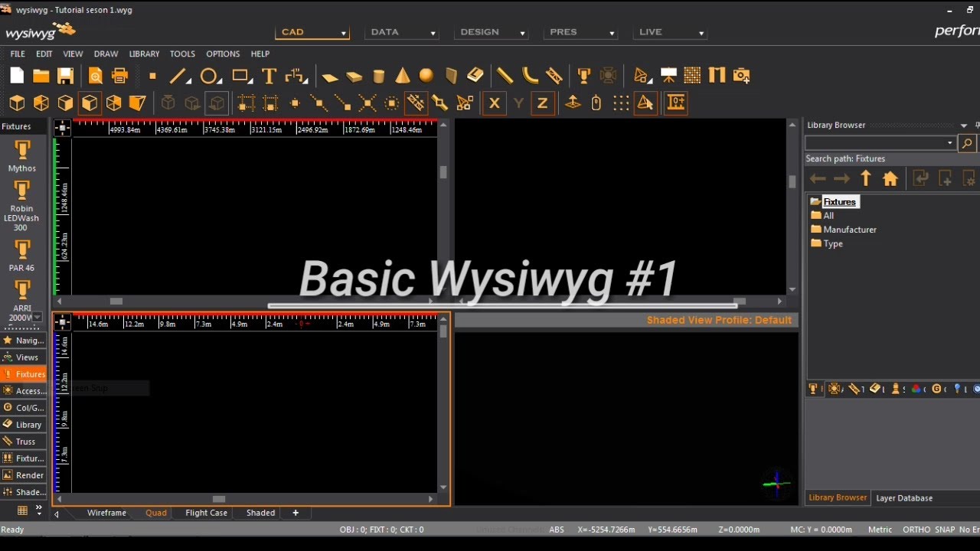980x551 pixels.
Task: Open the TOOLS menu
Action: click(x=182, y=54)
